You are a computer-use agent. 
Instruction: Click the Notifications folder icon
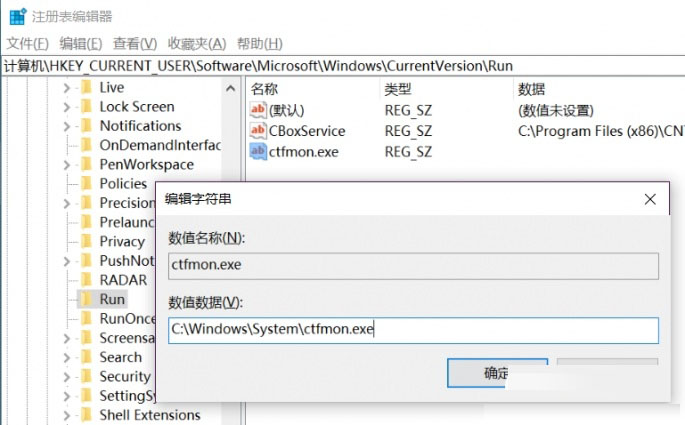coord(86,126)
